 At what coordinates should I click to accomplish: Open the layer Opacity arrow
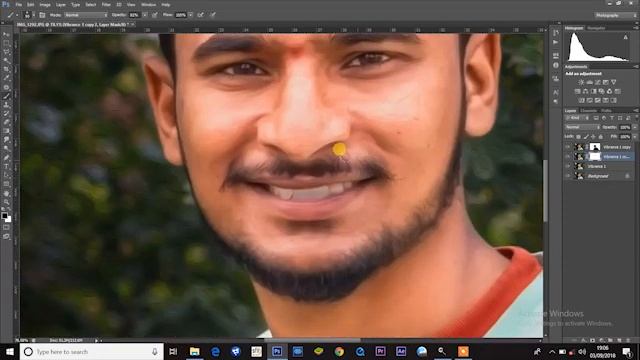[x=635, y=127]
